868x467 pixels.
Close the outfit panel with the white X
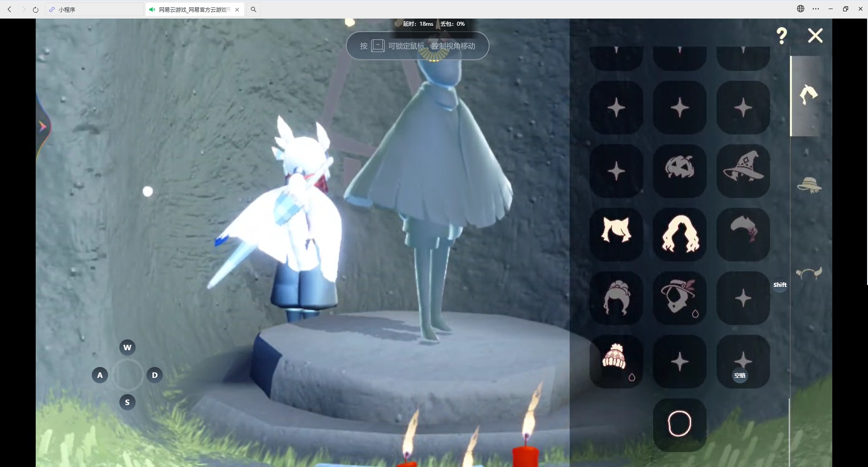pos(815,35)
